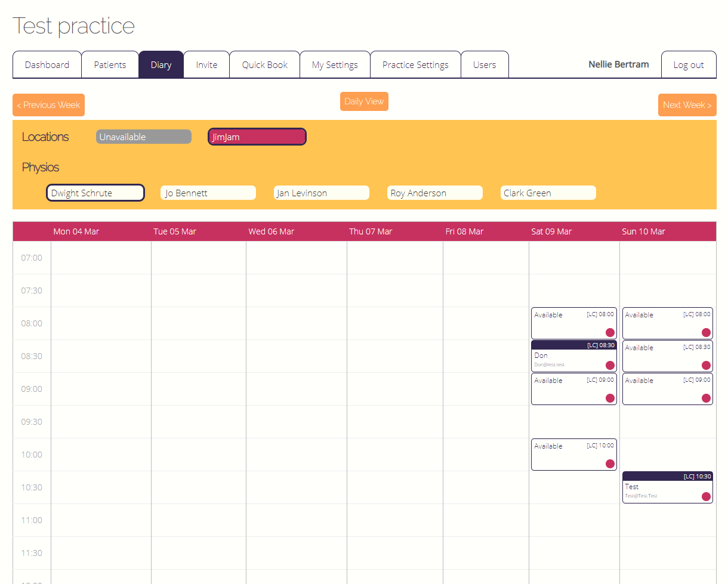Click the 07:00 time label
Image resolution: width=728 pixels, height=584 pixels.
point(32,258)
